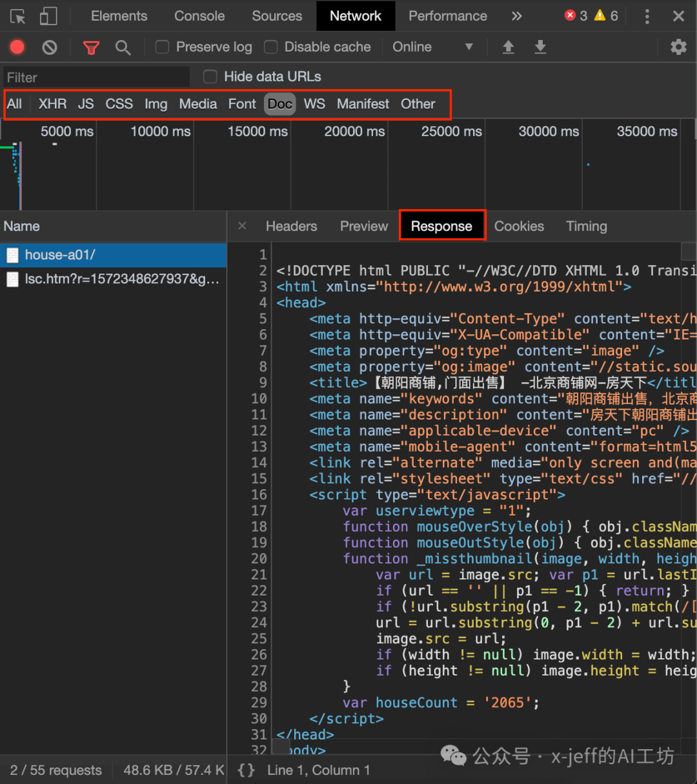Filter requests by XHR
Image resolution: width=697 pixels, height=784 pixels.
52,104
